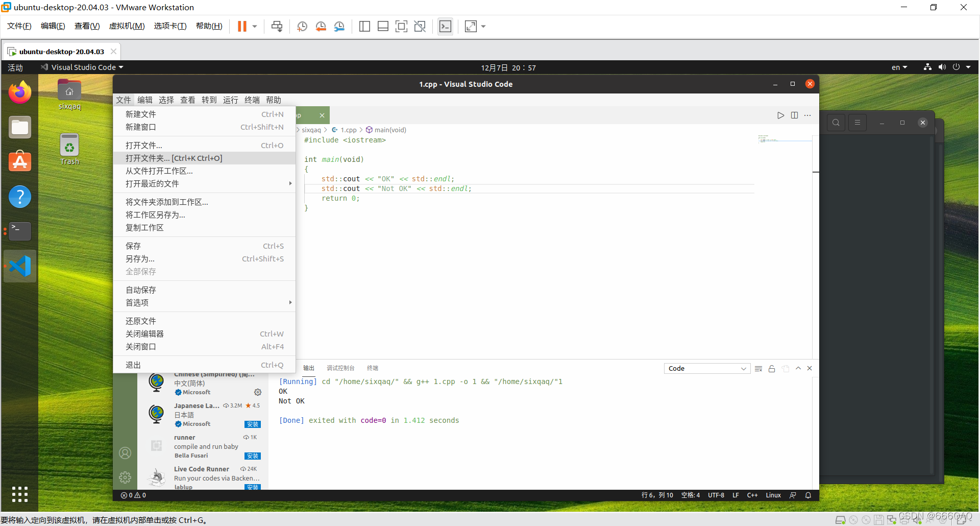Viewport: 980px width, 526px height.
Task: Click errors and warnings status indicator
Action: coord(133,495)
